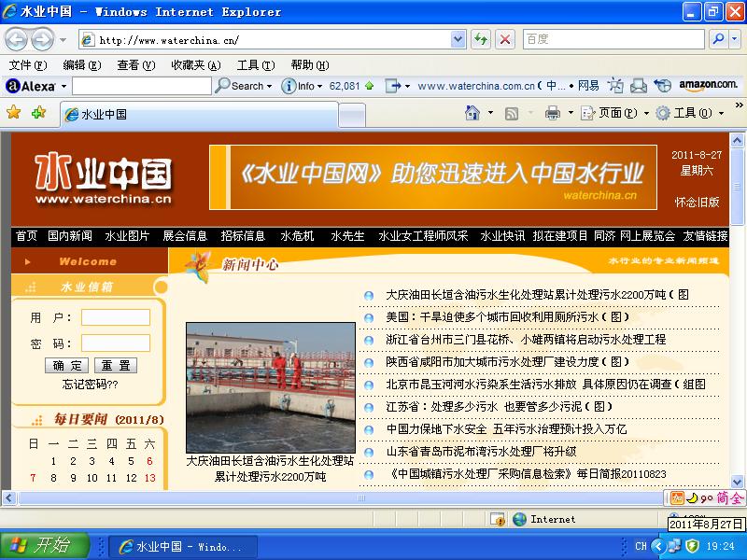Click in the 用户 username field
Image resolution: width=747 pixels, height=560 pixels.
[115, 317]
